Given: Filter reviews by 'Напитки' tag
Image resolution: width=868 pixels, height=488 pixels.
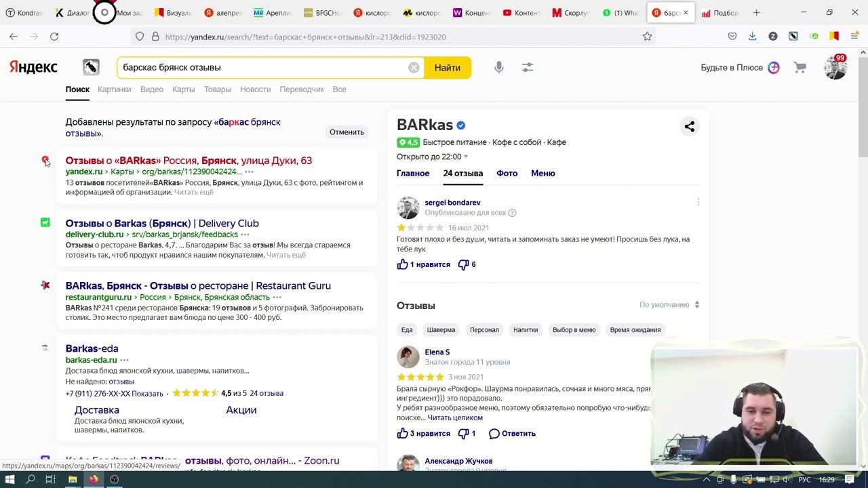Looking at the screenshot, I should tap(526, 330).
